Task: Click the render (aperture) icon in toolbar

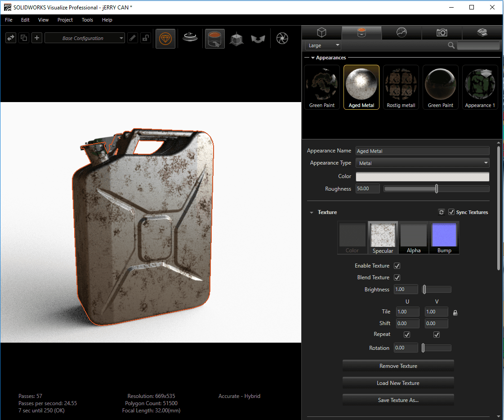Action: click(282, 39)
